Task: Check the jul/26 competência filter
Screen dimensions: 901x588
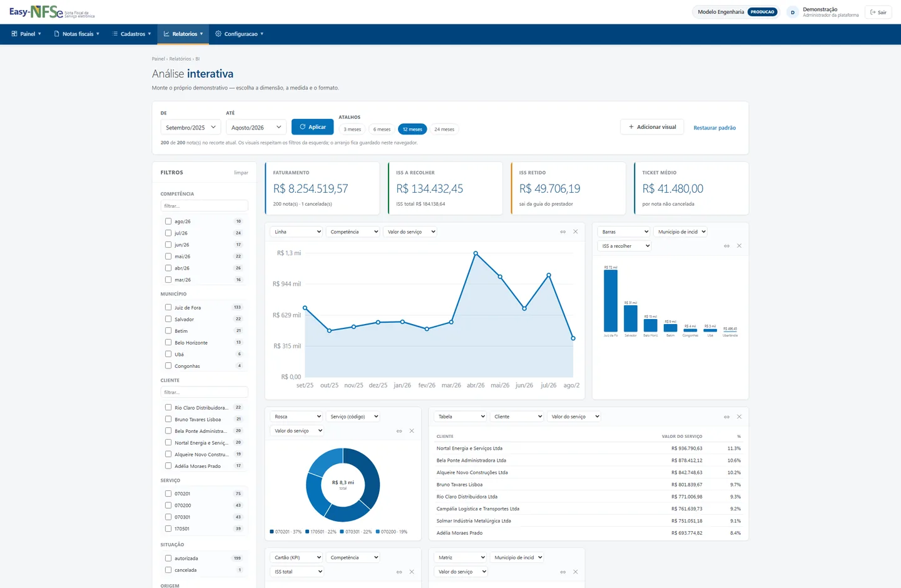Action: pos(168,233)
